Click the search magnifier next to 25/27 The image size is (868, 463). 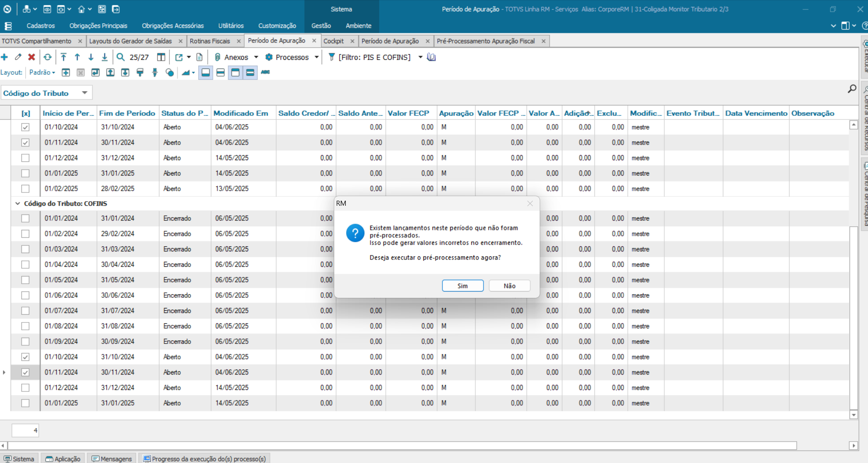(121, 57)
